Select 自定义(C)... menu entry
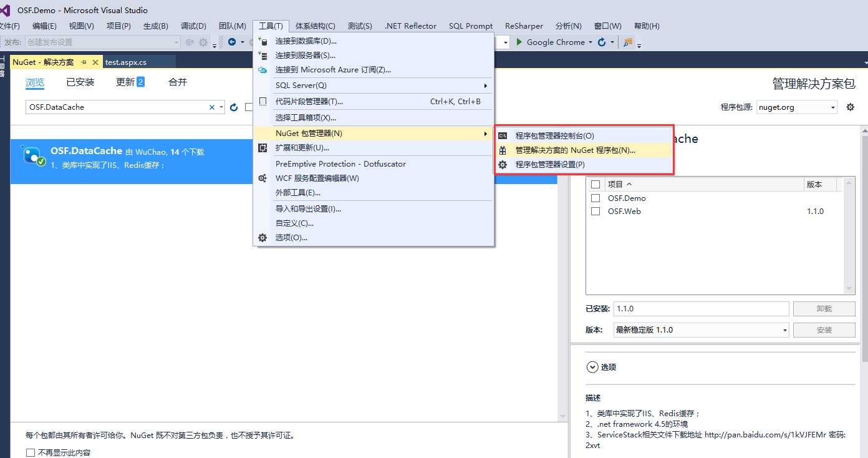The image size is (868, 458). pyautogui.click(x=374, y=223)
